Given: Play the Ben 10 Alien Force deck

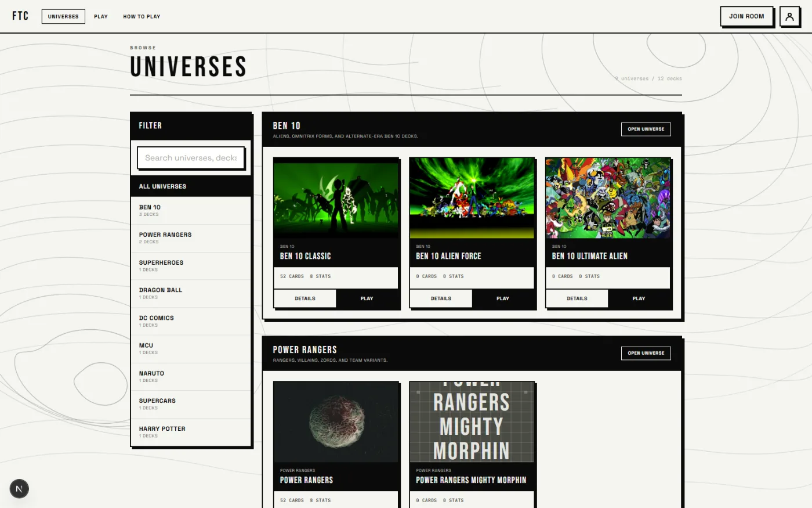Looking at the screenshot, I should pos(503,298).
